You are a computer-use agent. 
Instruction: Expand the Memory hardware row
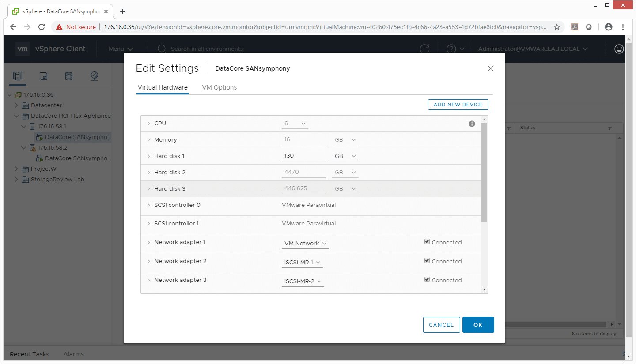148,140
